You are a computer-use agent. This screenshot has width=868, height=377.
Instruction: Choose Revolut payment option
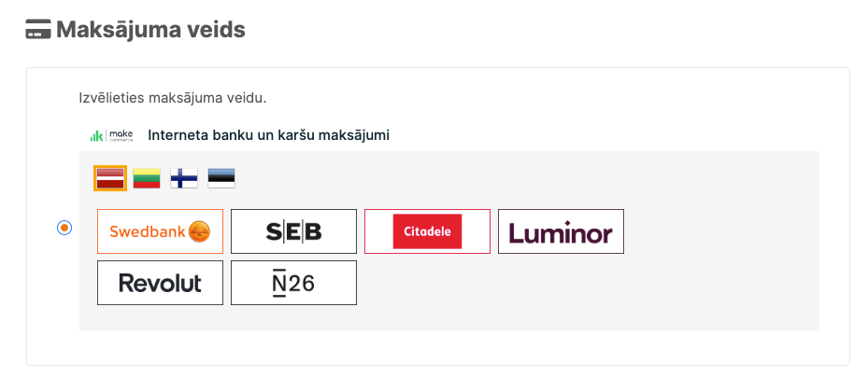tap(160, 283)
